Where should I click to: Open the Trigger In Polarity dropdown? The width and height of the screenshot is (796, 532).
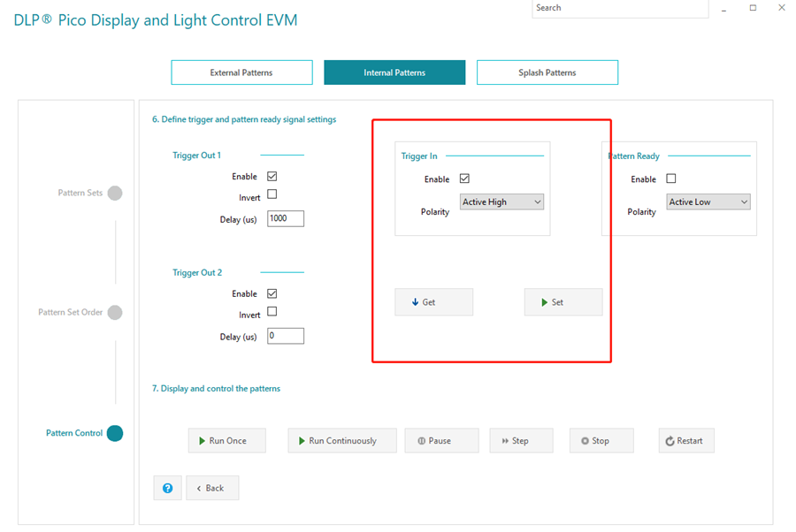tap(501, 201)
